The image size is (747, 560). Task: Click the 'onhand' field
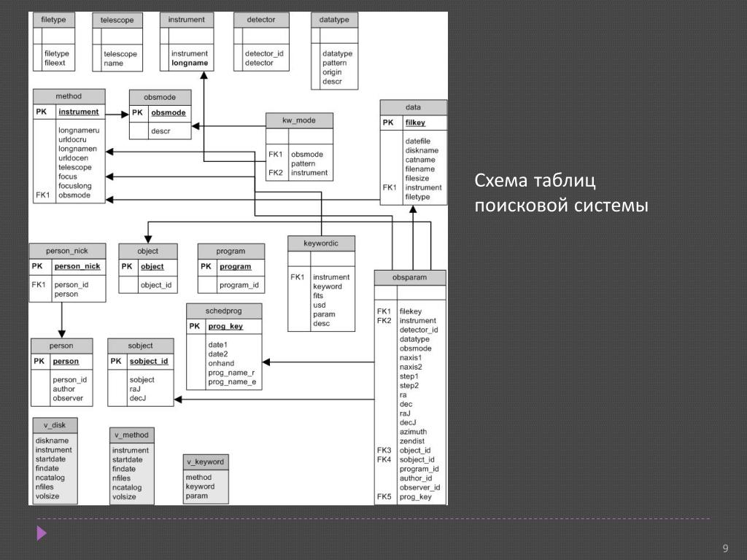pyautogui.click(x=221, y=363)
